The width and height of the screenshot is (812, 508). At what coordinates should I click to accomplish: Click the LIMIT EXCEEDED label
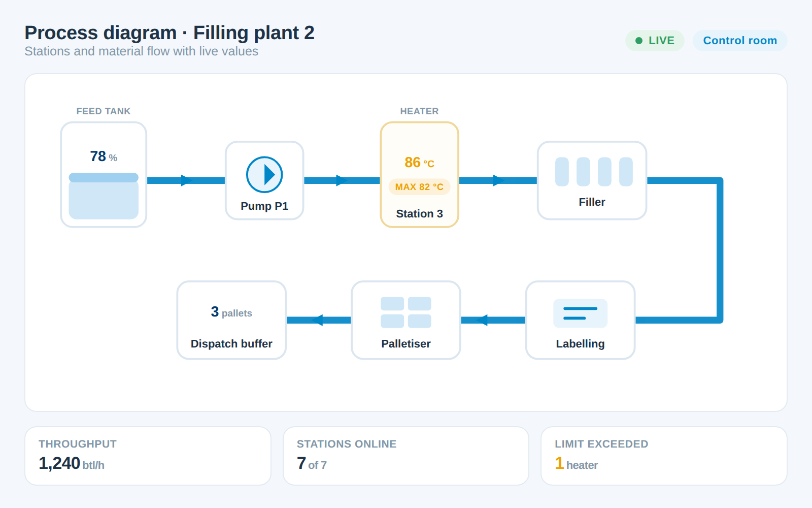pyautogui.click(x=601, y=444)
